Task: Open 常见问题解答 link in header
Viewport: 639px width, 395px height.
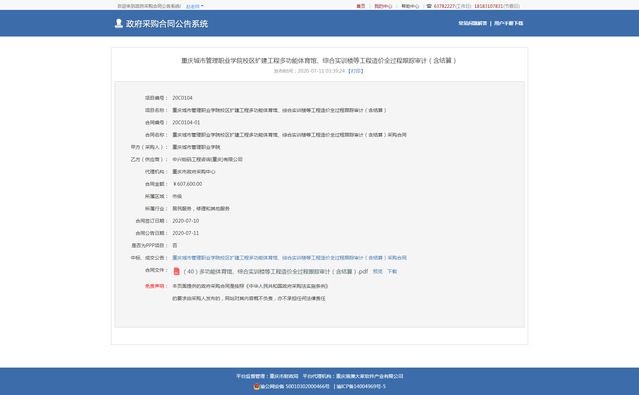Action: 472,23
